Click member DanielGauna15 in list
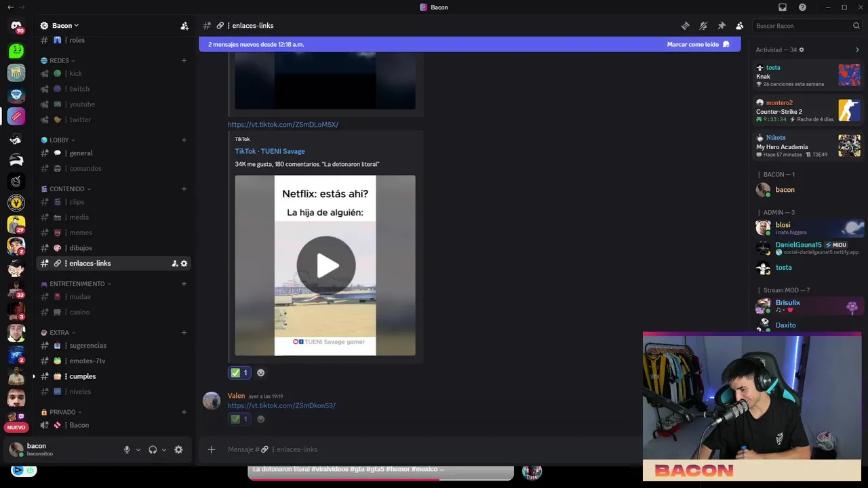 (808, 248)
